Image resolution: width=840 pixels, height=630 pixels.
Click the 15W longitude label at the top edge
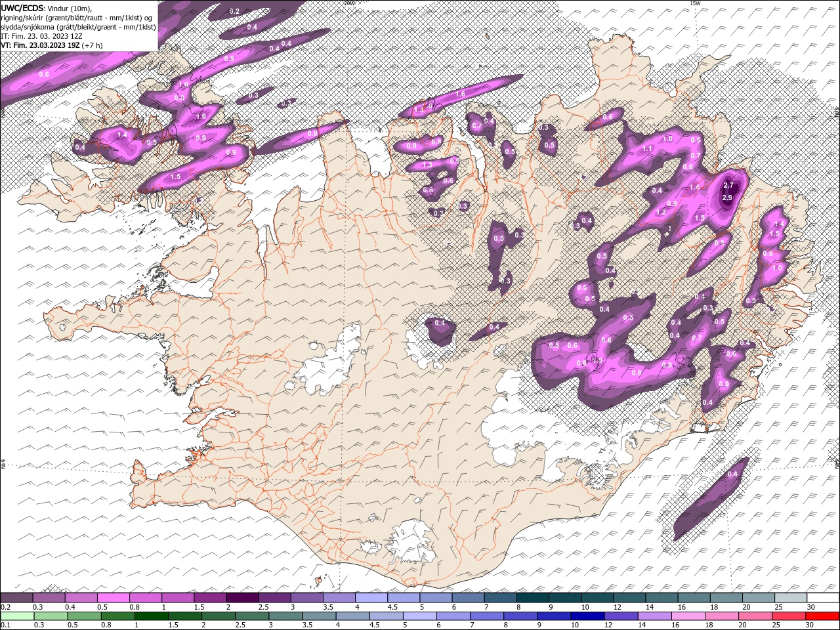(x=695, y=3)
